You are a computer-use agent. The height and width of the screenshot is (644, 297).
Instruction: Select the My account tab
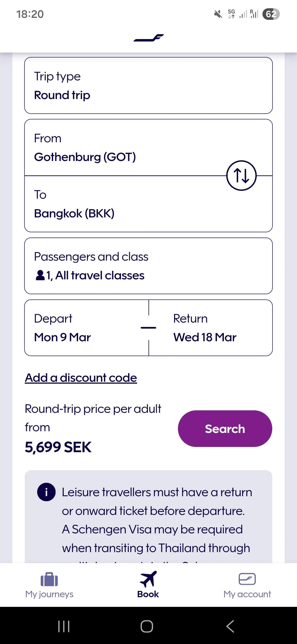tap(247, 586)
